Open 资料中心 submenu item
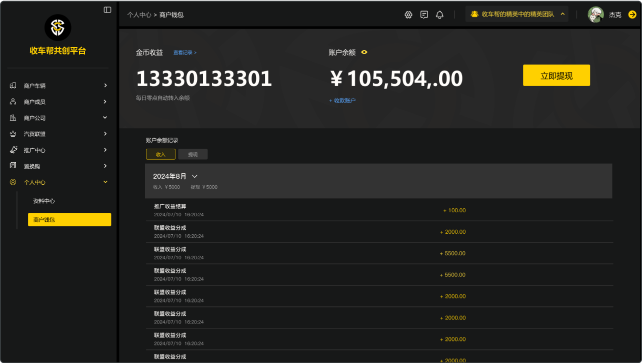Screen dimensions: 642x363 click(44, 201)
